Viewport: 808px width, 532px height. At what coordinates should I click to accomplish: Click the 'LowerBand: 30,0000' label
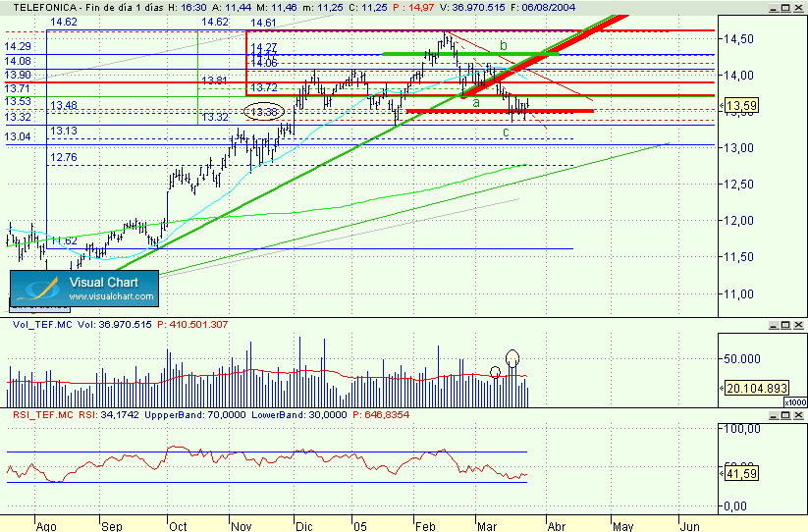coord(299,414)
